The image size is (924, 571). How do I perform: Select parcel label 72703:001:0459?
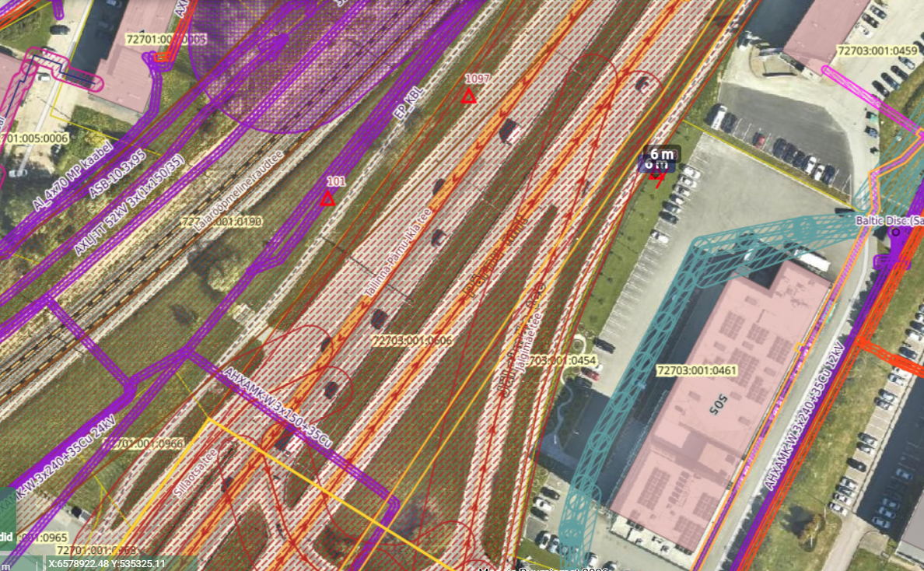click(877, 51)
